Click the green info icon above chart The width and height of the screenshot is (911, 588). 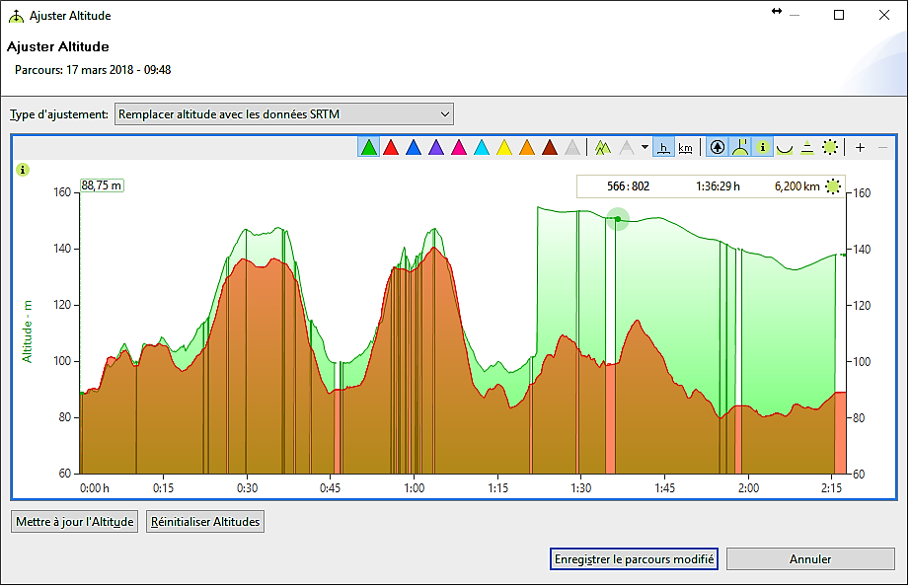[24, 170]
